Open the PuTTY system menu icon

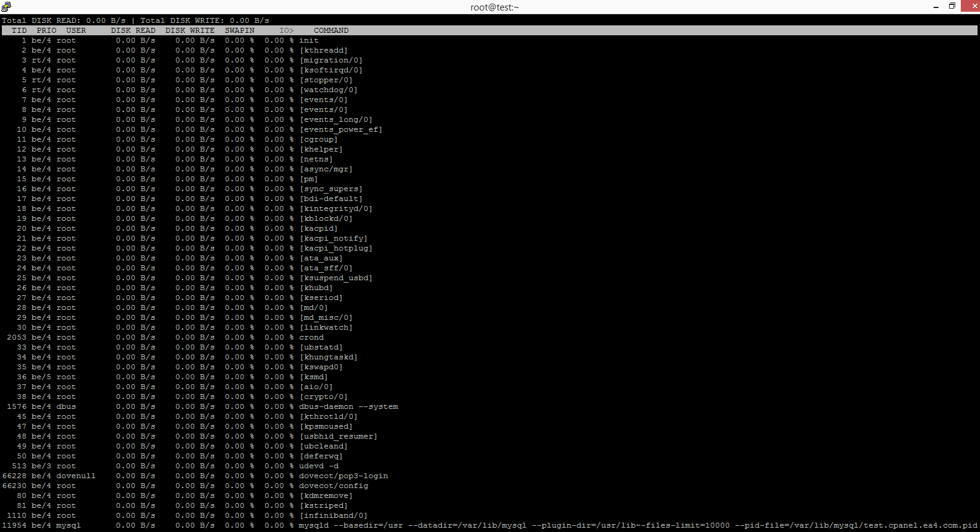(x=6, y=7)
